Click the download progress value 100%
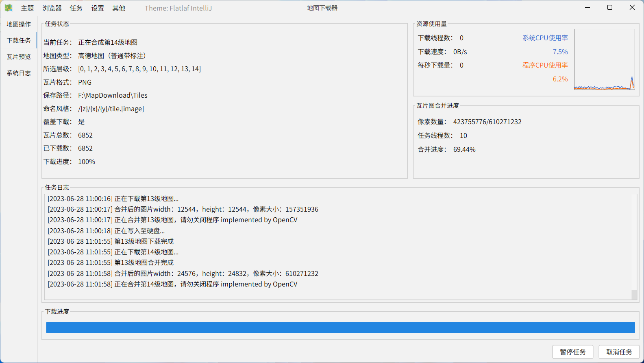 pos(87,162)
